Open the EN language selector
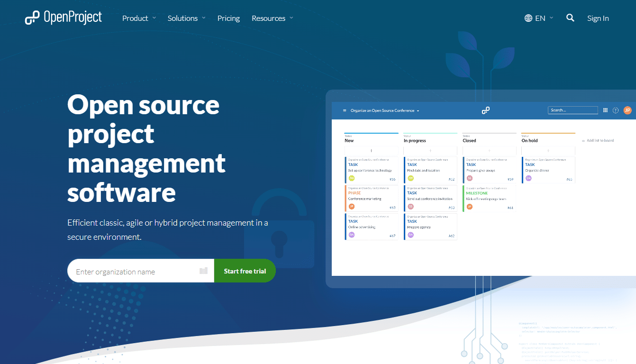Image resolution: width=636 pixels, height=364 pixels. (x=539, y=18)
